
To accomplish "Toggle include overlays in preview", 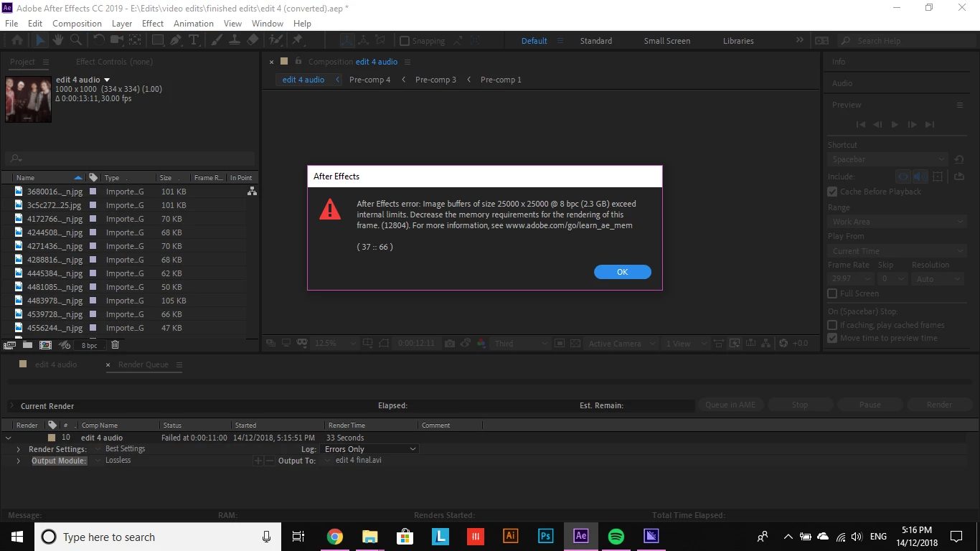I will click(x=937, y=176).
